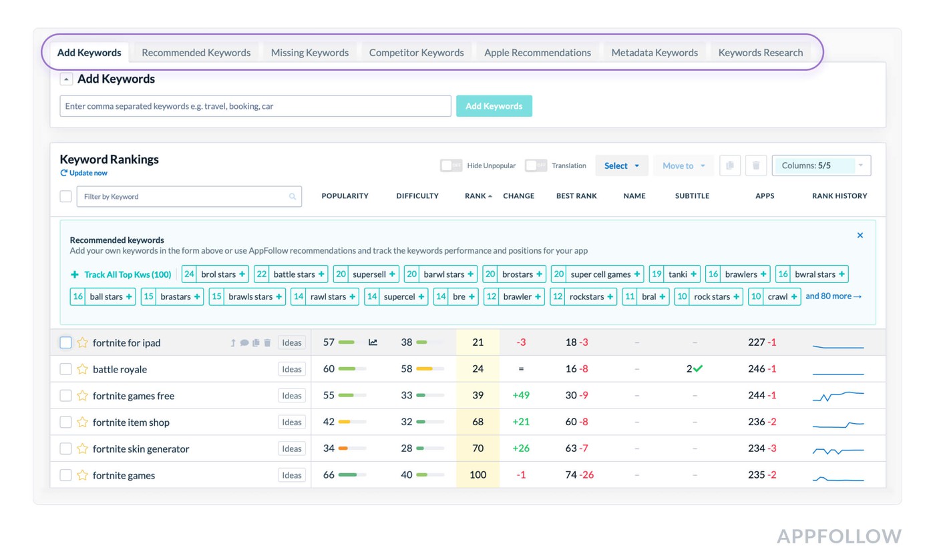Open popularity chart icon for fortnite for ipad

click(x=373, y=342)
